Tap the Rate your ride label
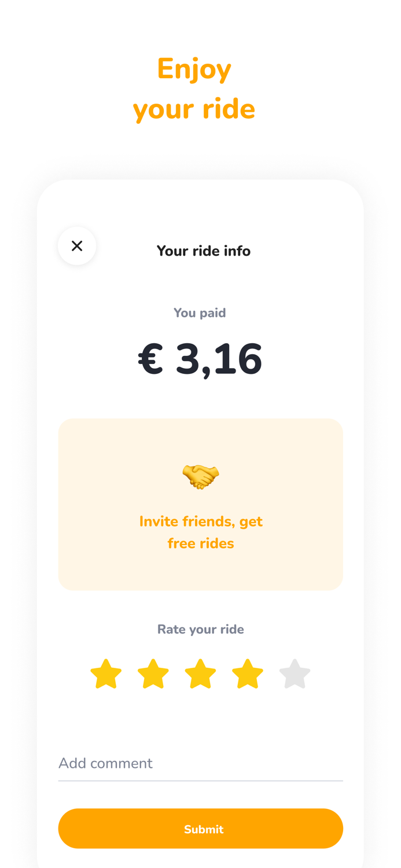The image size is (401, 868). [x=201, y=629]
